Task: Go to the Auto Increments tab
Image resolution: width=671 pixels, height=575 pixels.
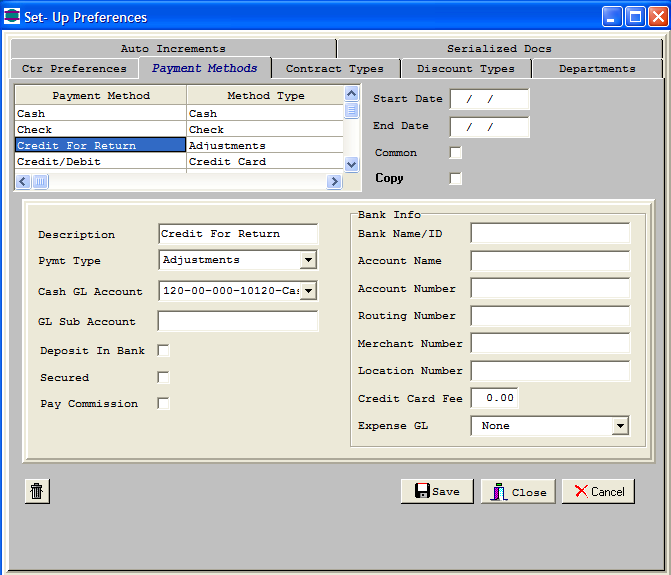Action: pos(173,48)
